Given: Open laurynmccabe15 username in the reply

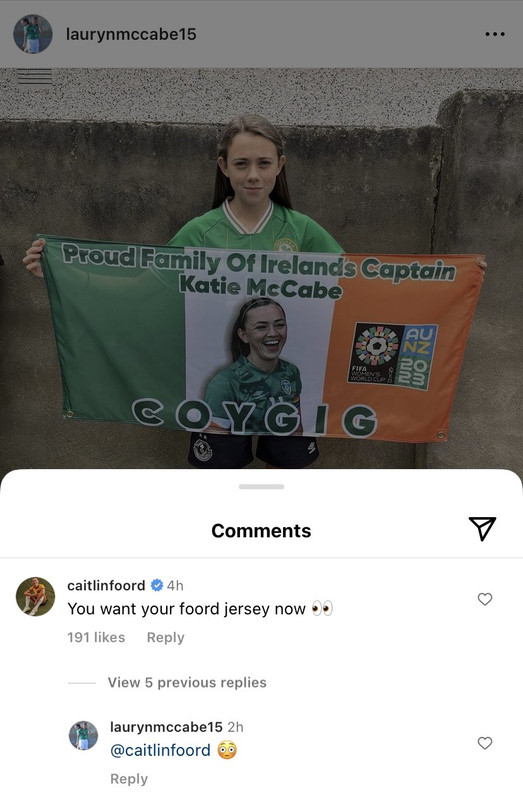Looking at the screenshot, I should [x=166, y=727].
